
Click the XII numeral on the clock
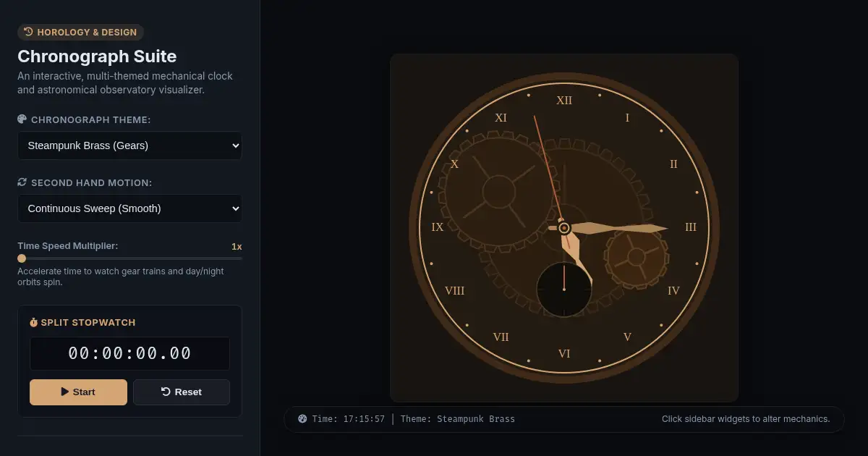pos(564,101)
